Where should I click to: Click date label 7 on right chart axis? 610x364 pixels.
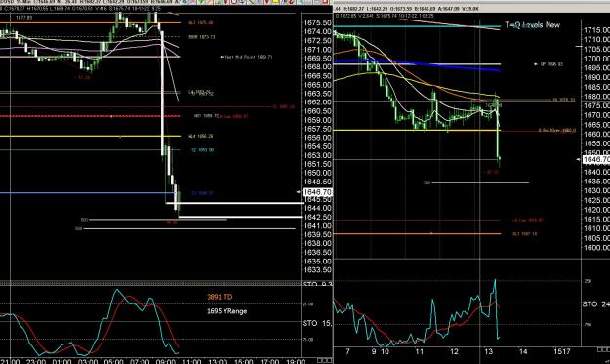point(347,351)
